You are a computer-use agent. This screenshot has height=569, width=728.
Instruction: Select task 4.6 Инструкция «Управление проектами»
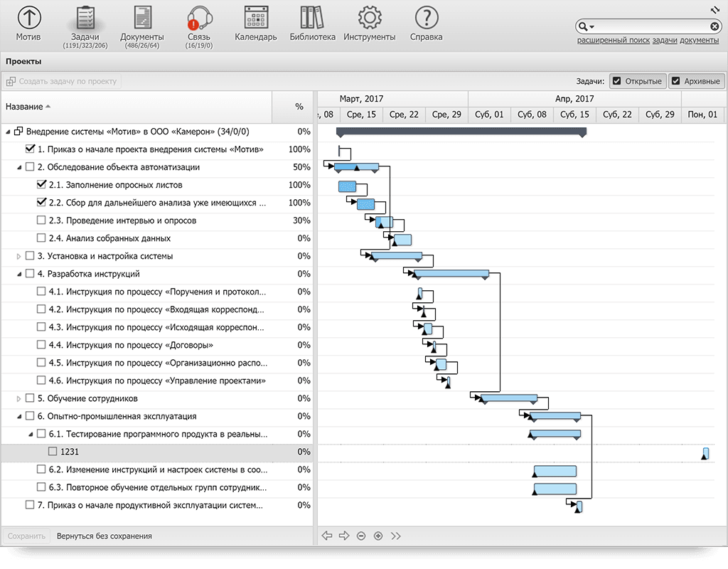[x=157, y=381]
